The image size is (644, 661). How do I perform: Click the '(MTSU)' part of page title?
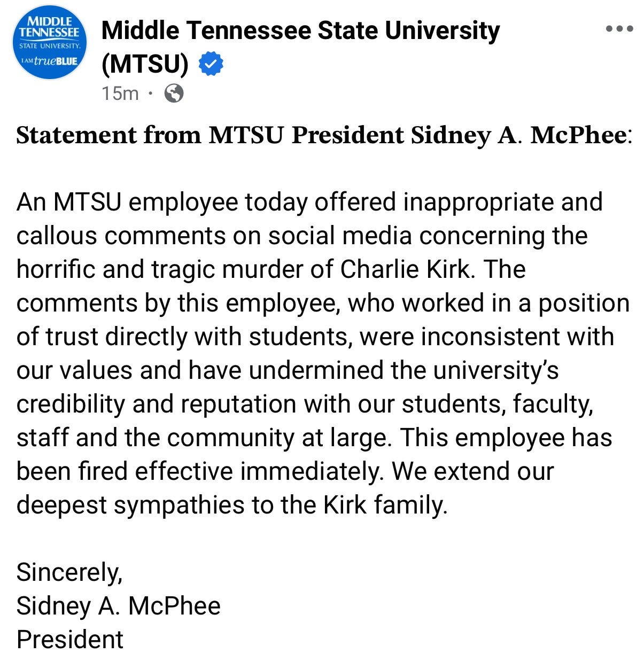[x=145, y=65]
